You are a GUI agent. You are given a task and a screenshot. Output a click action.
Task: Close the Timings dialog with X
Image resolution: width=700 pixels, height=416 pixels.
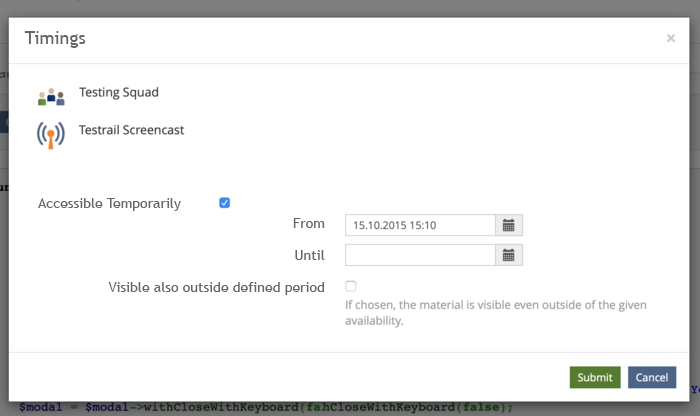point(670,39)
